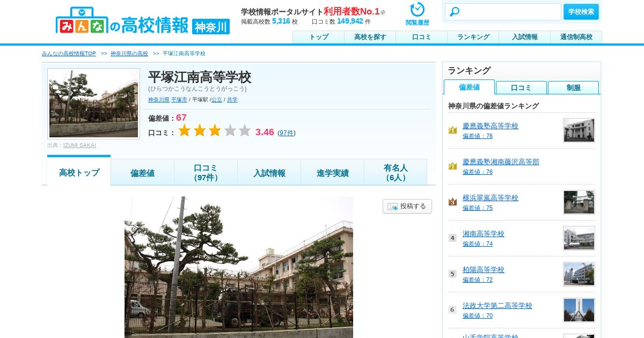Click the 柏陽高等学校 ranking thumbnail
Viewport: 644px width, 338px height.
click(579, 274)
